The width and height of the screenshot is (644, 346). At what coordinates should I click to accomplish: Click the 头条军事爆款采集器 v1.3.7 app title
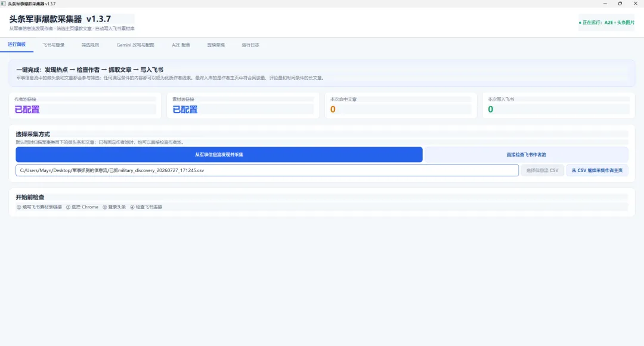[x=60, y=19]
